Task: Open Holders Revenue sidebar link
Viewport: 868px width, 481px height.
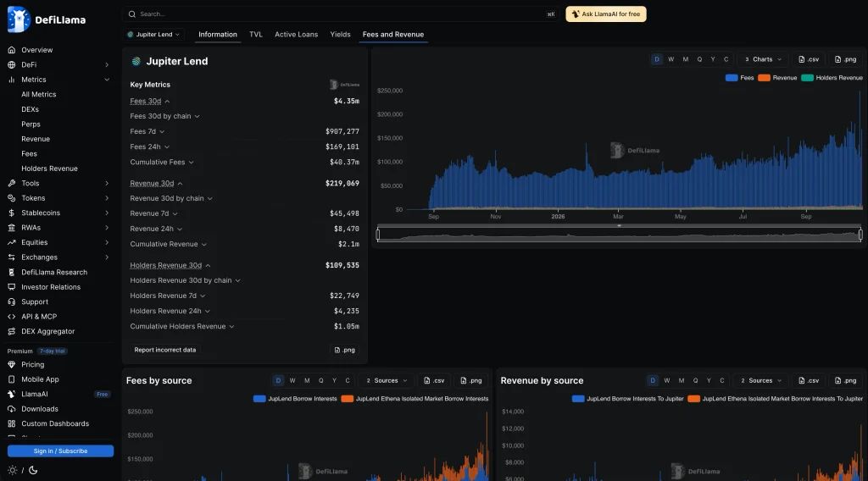Action: 49,169
